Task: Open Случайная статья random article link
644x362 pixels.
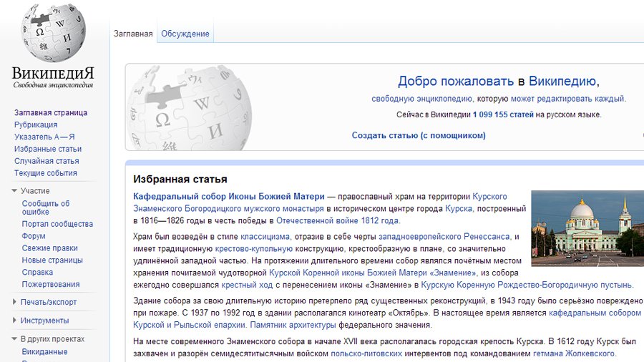Action: (47, 161)
